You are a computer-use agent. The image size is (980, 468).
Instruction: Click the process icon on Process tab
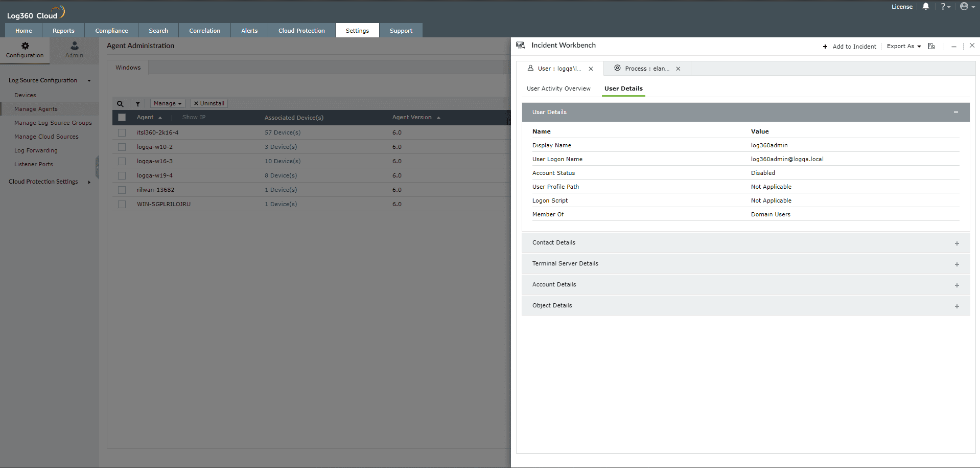(x=617, y=68)
